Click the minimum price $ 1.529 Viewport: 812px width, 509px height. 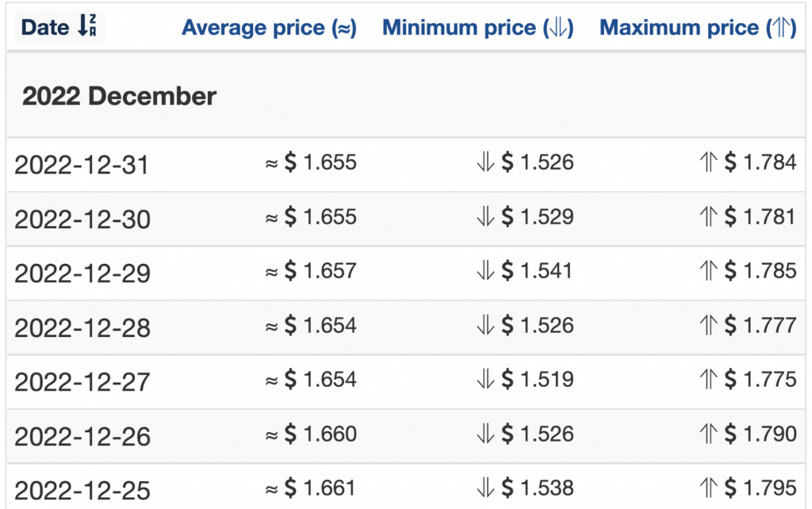538,216
